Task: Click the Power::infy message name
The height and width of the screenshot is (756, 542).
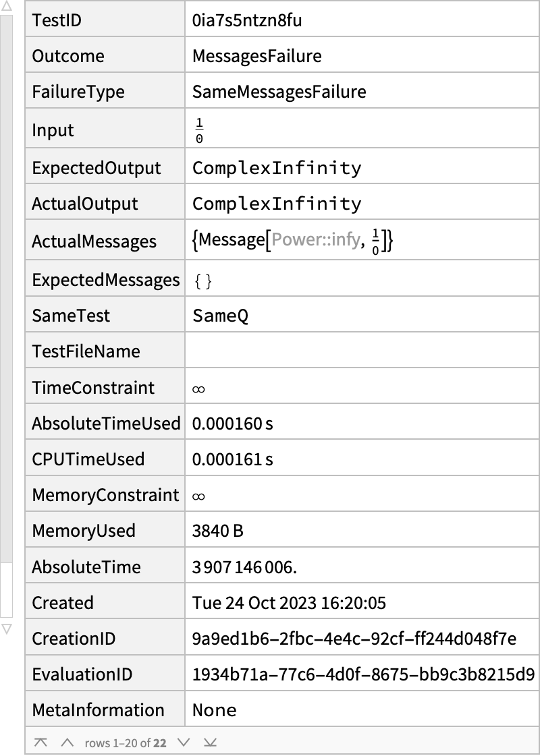Action: click(x=316, y=239)
